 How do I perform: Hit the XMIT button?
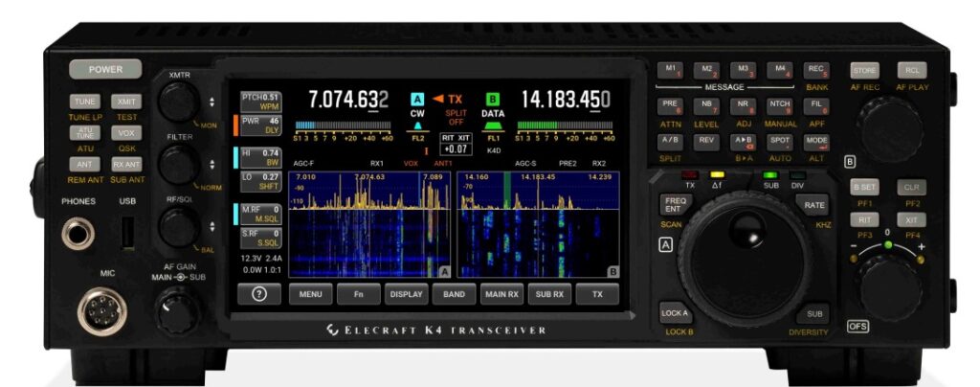click(126, 102)
